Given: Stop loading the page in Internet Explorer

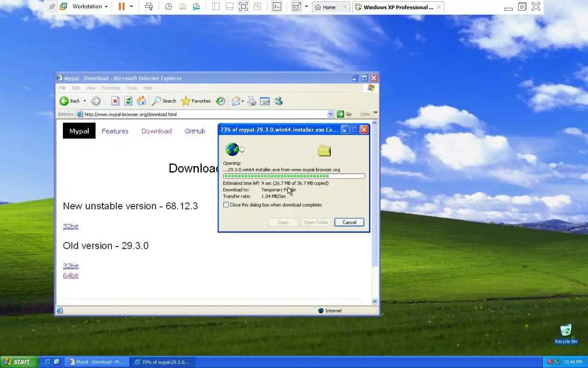Looking at the screenshot, I should tap(115, 101).
